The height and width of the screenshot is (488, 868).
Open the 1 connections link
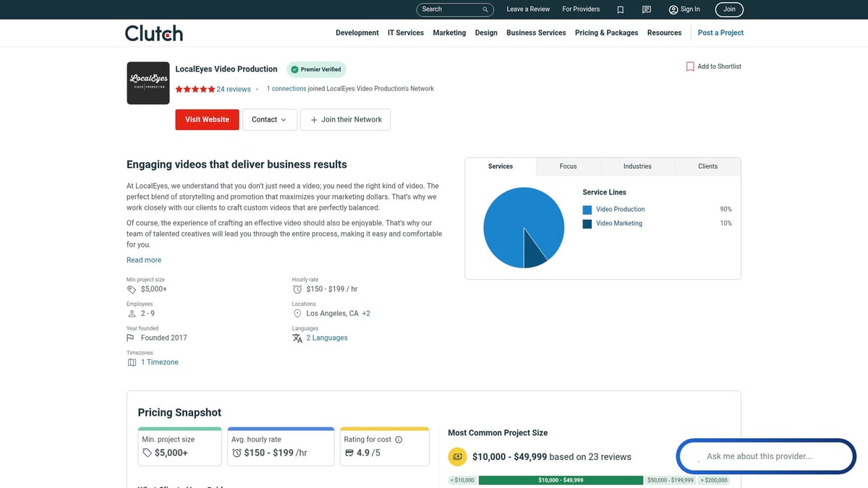click(286, 89)
